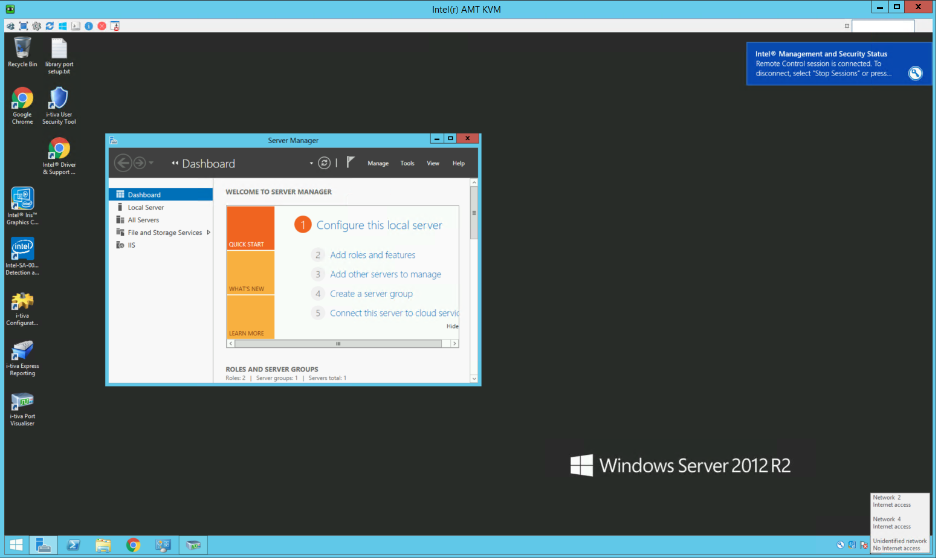938x560 pixels.
Task: Open navigation history dropdown arrow
Action: (x=151, y=163)
